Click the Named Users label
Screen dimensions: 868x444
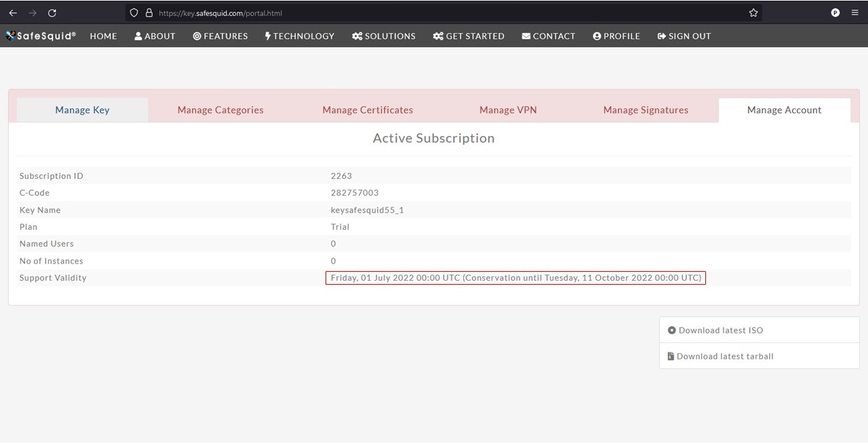(x=47, y=243)
